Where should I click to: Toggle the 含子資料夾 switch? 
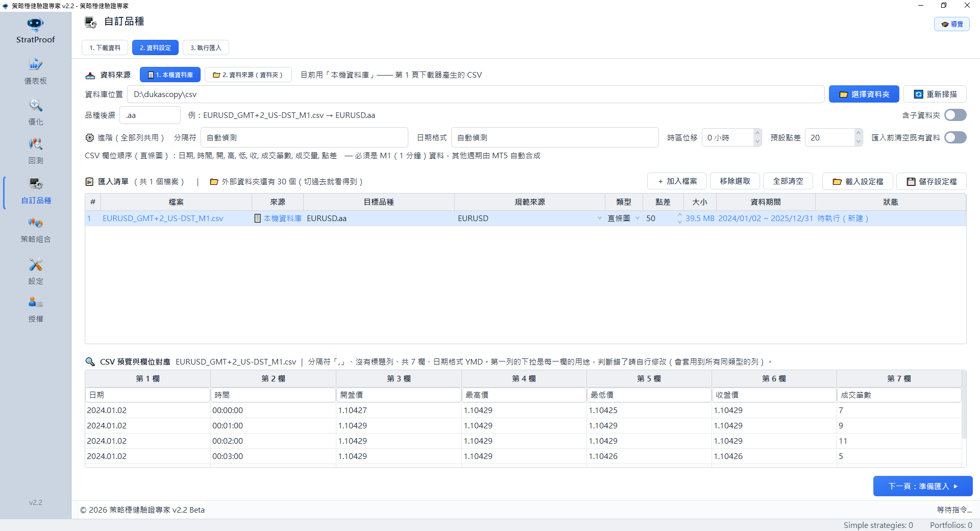[955, 115]
